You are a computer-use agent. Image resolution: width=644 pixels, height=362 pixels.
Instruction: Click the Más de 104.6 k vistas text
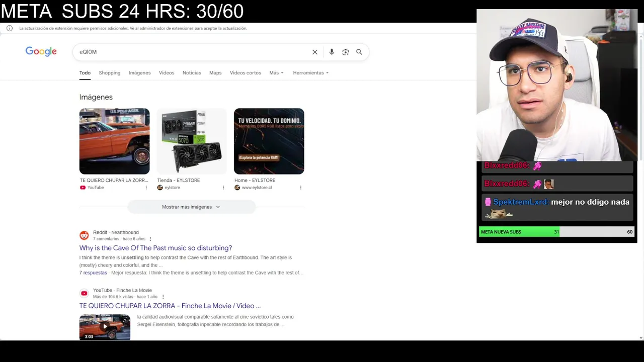pyautogui.click(x=113, y=297)
